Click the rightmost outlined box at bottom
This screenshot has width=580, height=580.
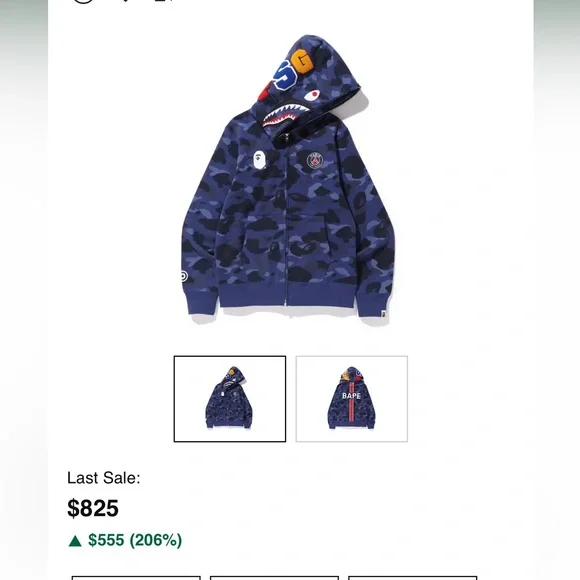click(x=412, y=578)
